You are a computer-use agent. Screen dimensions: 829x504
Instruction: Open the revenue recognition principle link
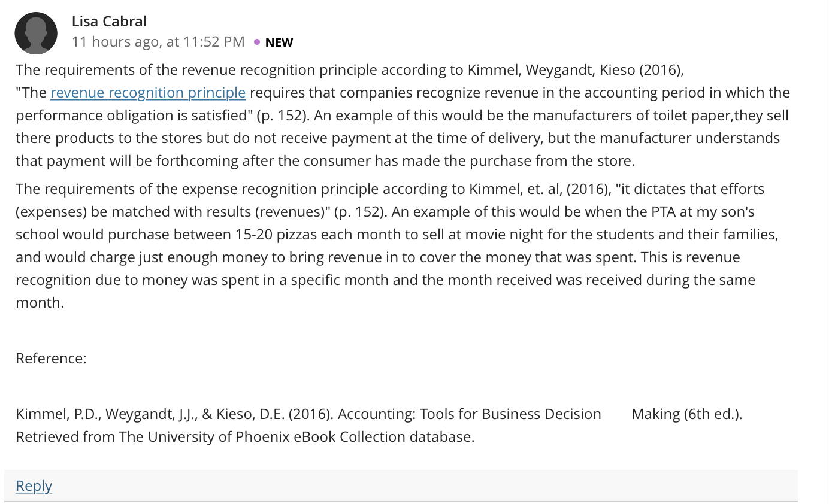pyautogui.click(x=148, y=93)
